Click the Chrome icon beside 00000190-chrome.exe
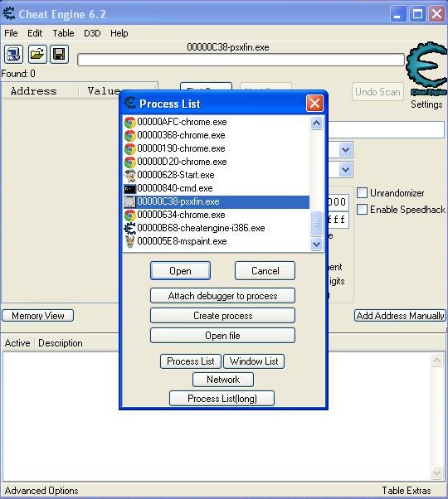The height and width of the screenshot is (499, 448). tap(129, 149)
